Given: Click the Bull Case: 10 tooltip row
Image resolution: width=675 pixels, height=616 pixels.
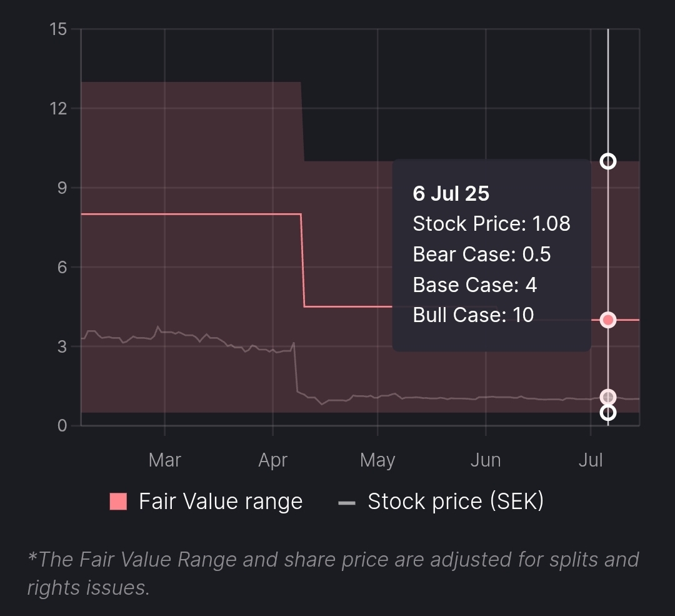Looking at the screenshot, I should (473, 315).
